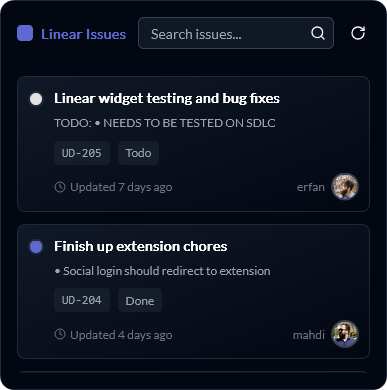The width and height of the screenshot is (387, 390).
Task: Open the Linear Issues title link
Action: click(83, 34)
